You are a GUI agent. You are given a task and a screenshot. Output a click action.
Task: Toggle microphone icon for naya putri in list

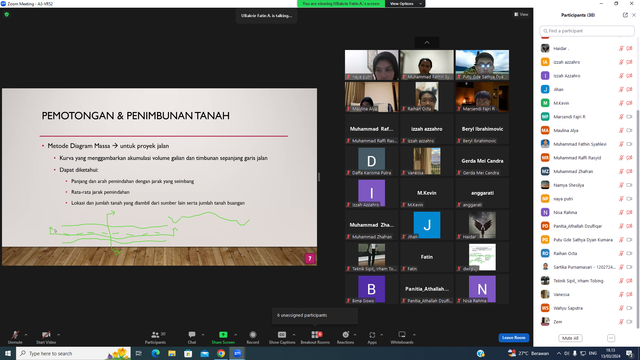click(x=621, y=199)
